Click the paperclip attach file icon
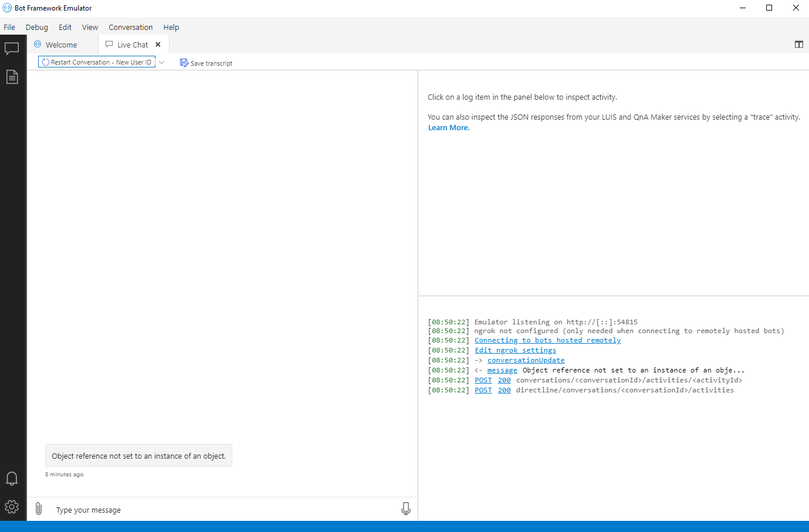The height and width of the screenshot is (532, 809). coord(39,509)
